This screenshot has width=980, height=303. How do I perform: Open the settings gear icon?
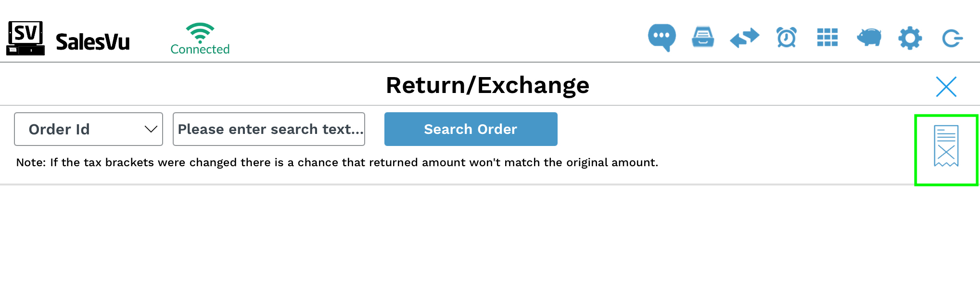[x=910, y=38]
